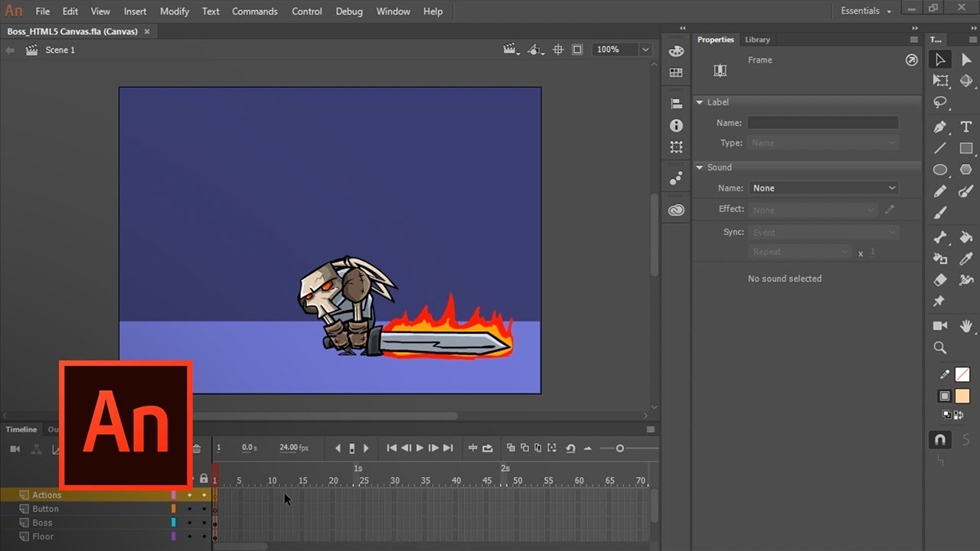Open the Eyedropper tool
This screenshot has height=551, width=980.
[x=965, y=259]
